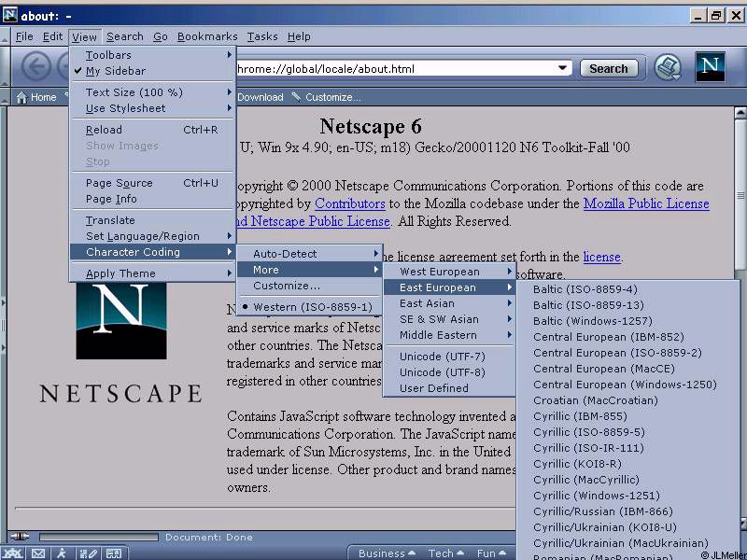Select Cyrillic (Windows-1251) encoding
The width and height of the screenshot is (747, 560).
click(628, 496)
